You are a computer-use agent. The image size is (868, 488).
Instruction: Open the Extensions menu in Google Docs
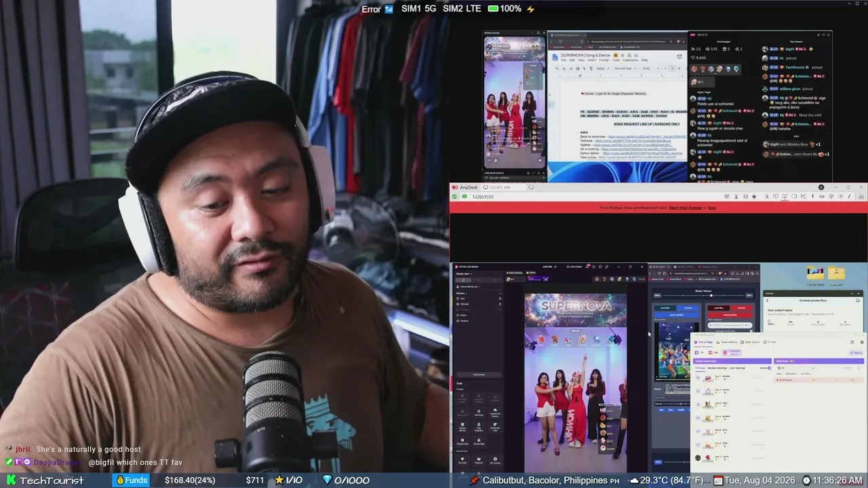[630, 60]
